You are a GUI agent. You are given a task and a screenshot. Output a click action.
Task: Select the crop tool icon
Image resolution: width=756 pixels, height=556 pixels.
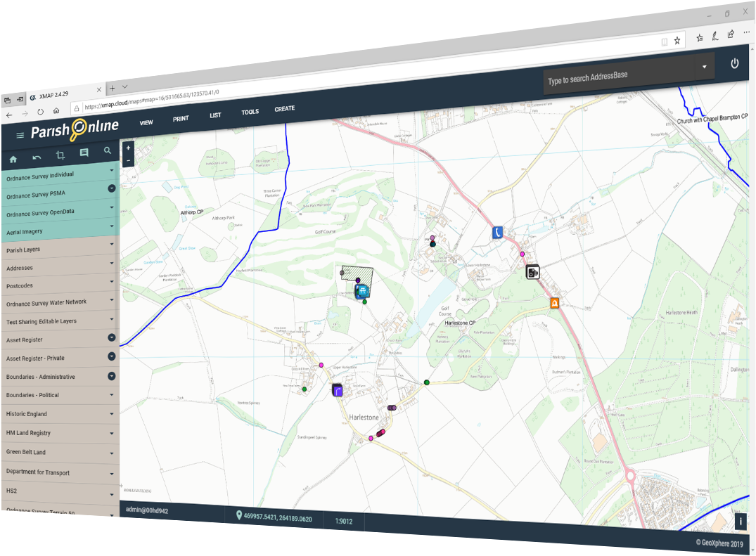[x=60, y=155]
